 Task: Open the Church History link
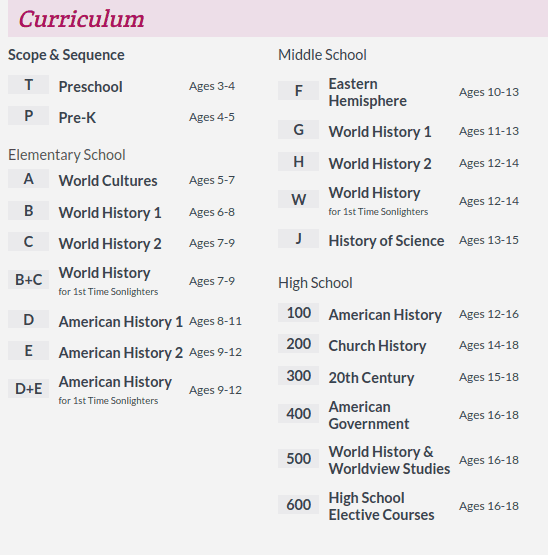tap(377, 346)
